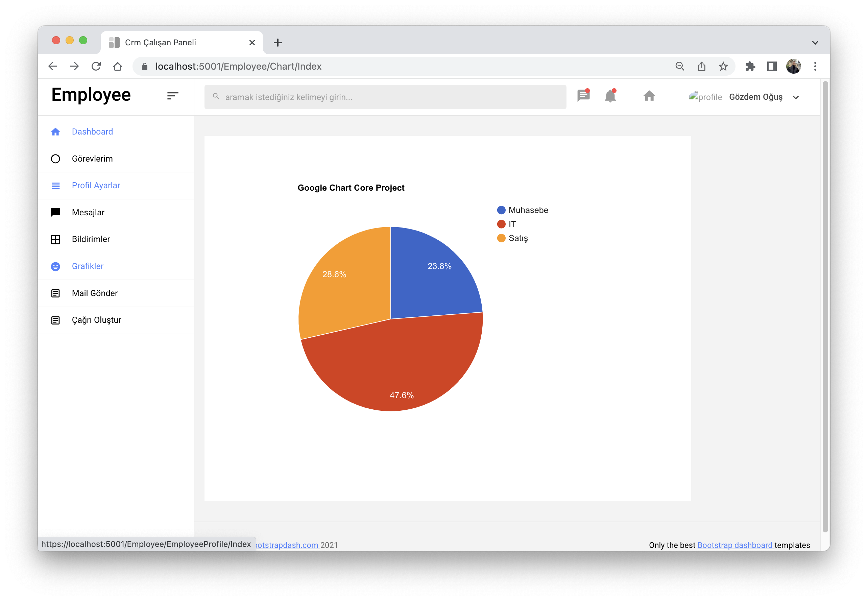868x601 pixels.
Task: Open the Çağrı Oluştur menu item
Action: (x=116, y=320)
